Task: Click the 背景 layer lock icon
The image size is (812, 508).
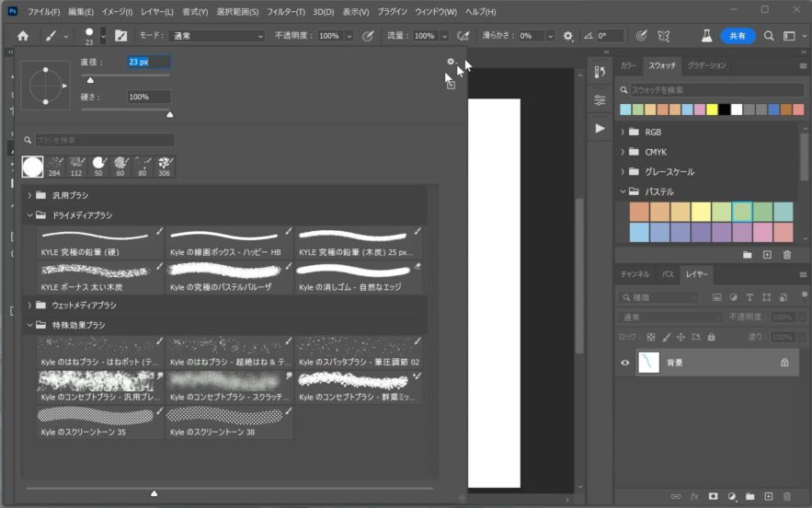Action: pos(784,363)
